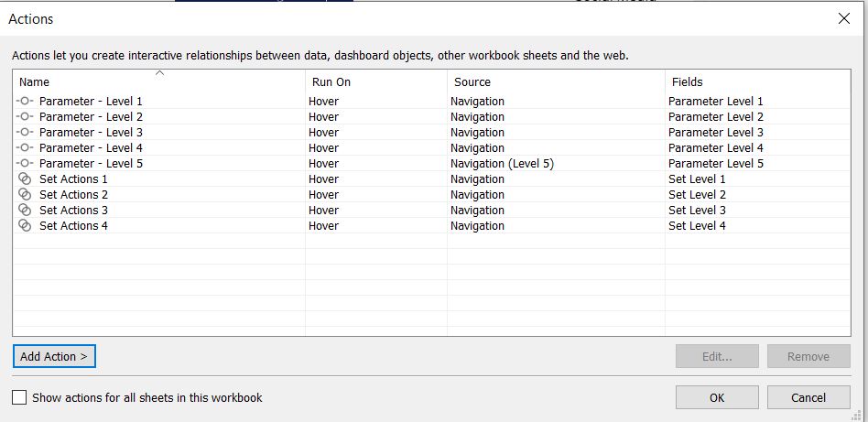The image size is (868, 422).
Task: Click the set action icon for Set Actions 1
Action: point(25,179)
